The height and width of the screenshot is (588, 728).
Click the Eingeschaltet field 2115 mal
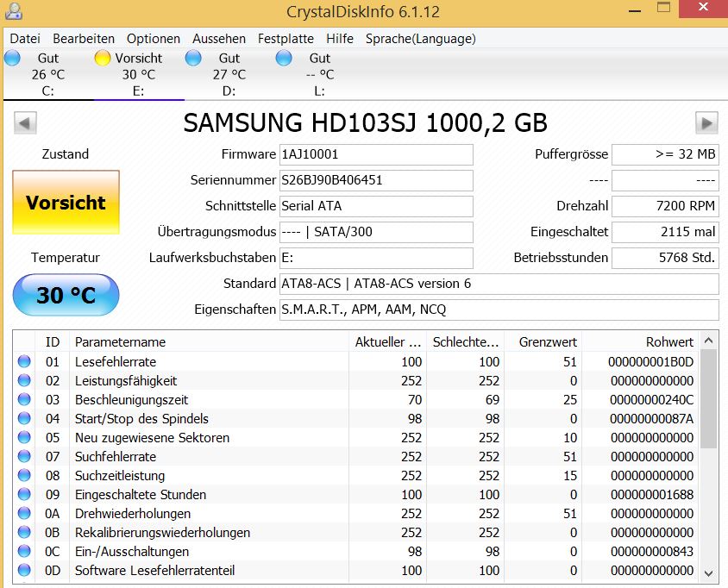665,232
